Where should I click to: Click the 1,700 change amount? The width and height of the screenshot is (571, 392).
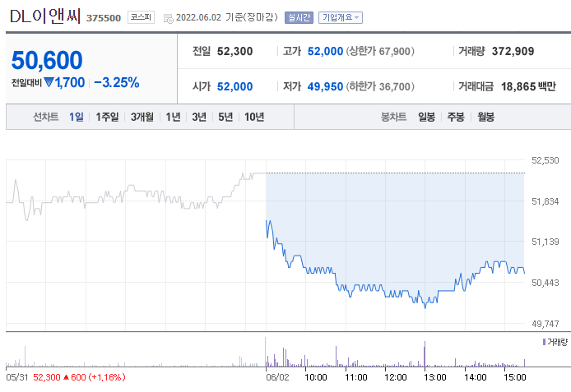pyautogui.click(x=70, y=83)
